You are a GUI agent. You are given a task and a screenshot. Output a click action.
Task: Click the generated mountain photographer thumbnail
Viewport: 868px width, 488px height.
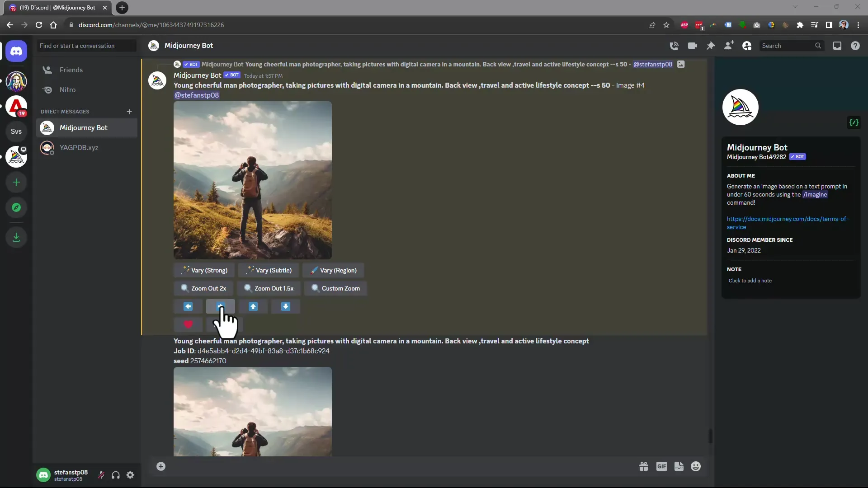(253, 180)
